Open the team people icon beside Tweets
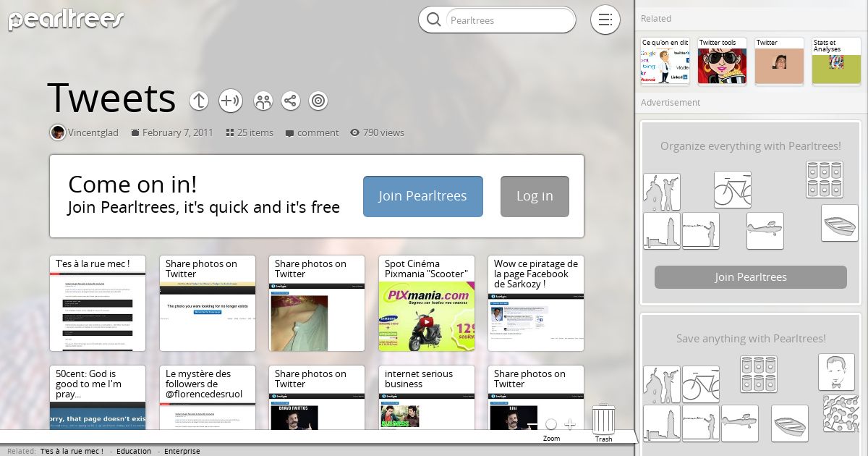The height and width of the screenshot is (456, 868). pyautogui.click(x=263, y=101)
